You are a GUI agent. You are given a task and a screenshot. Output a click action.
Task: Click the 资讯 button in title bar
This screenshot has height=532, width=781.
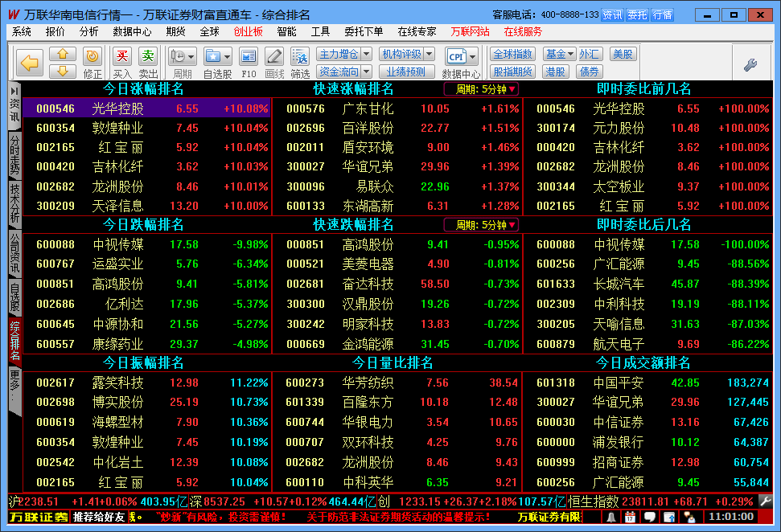(612, 15)
